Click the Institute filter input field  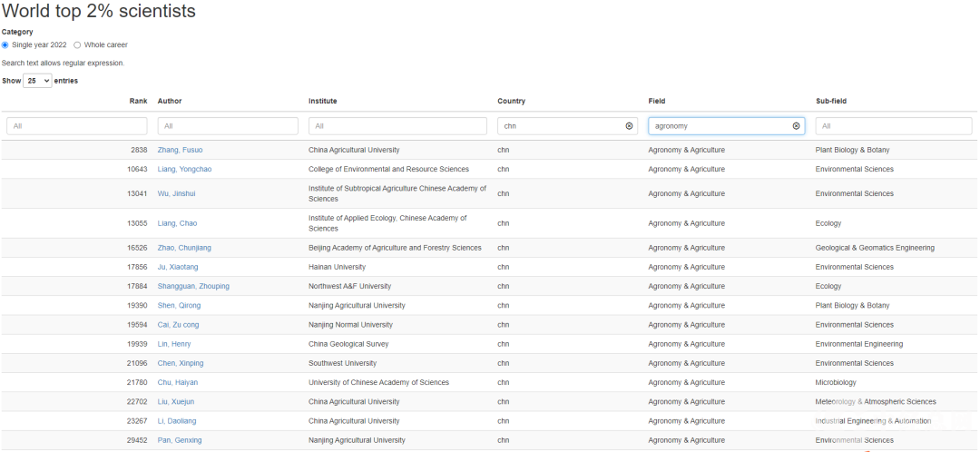tap(397, 126)
